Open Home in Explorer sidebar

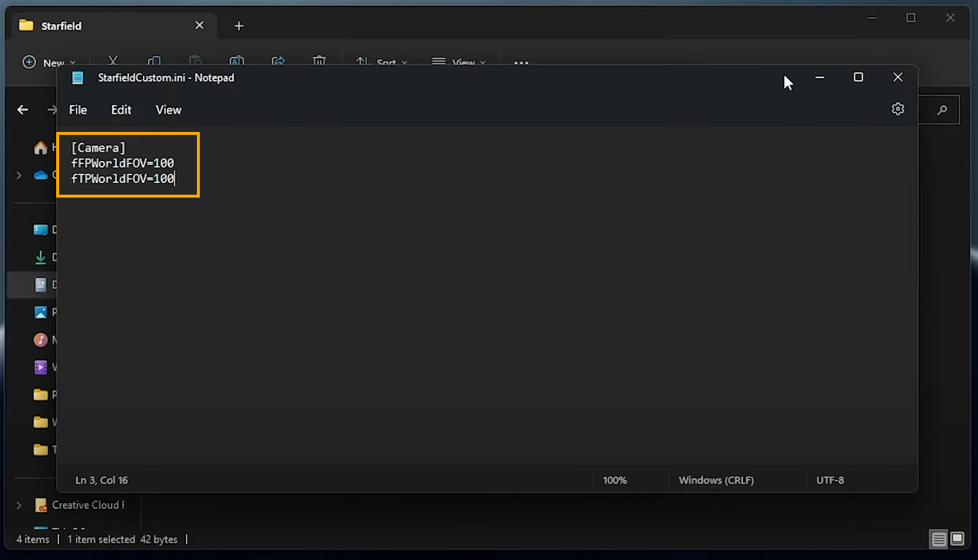[41, 148]
